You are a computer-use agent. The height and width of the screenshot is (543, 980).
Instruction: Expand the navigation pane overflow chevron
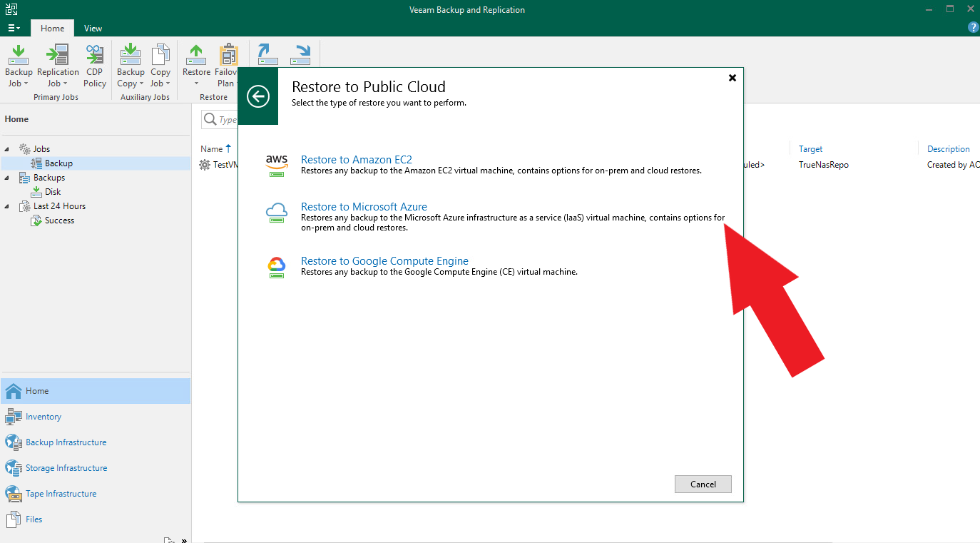[x=184, y=540]
